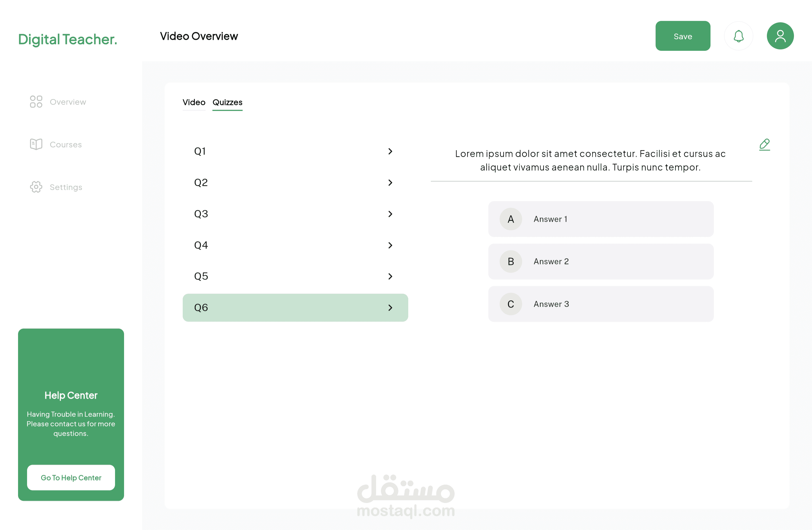Click the Overview grid icon in sidebar
Screen dimensions: 812x530
(36, 102)
